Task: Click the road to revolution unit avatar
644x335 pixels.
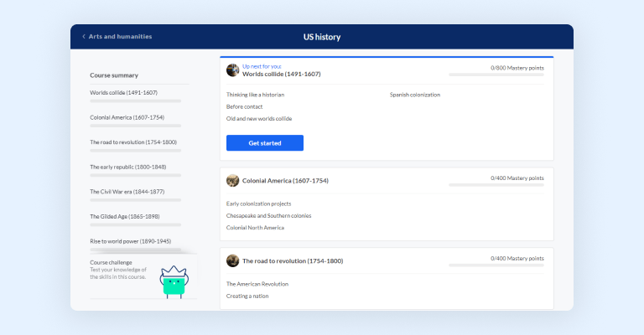Action: (232, 260)
